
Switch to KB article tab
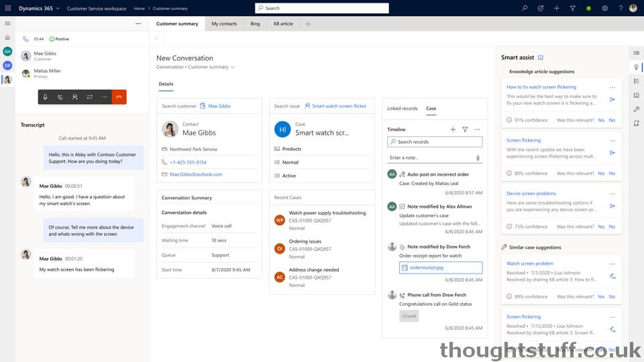[283, 24]
